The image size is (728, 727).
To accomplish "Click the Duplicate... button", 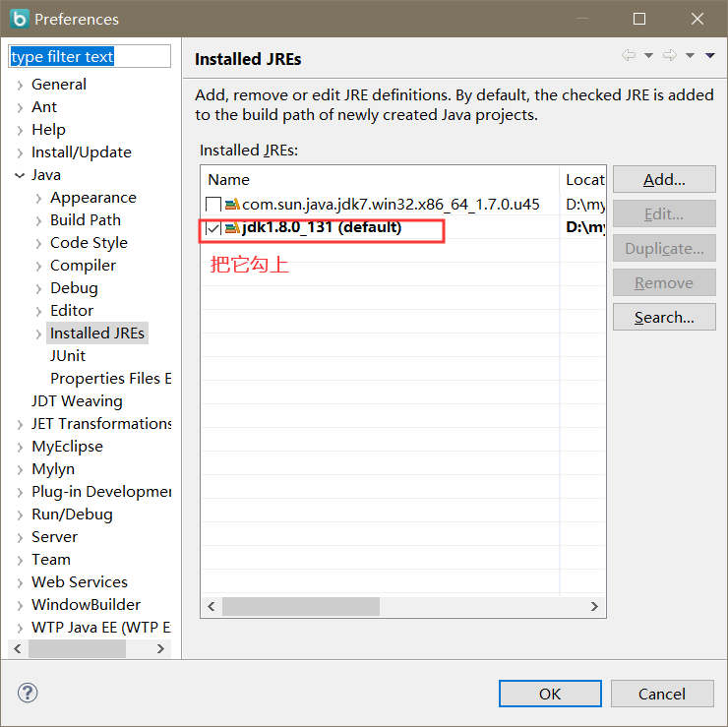I will [664, 248].
